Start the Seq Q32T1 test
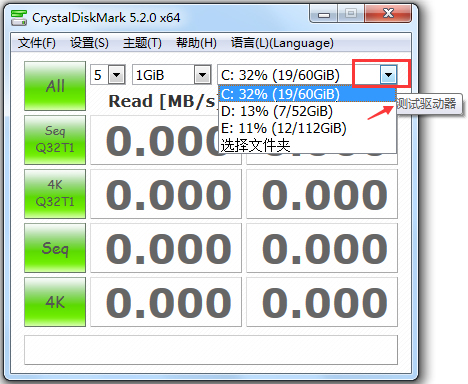 pos(55,140)
